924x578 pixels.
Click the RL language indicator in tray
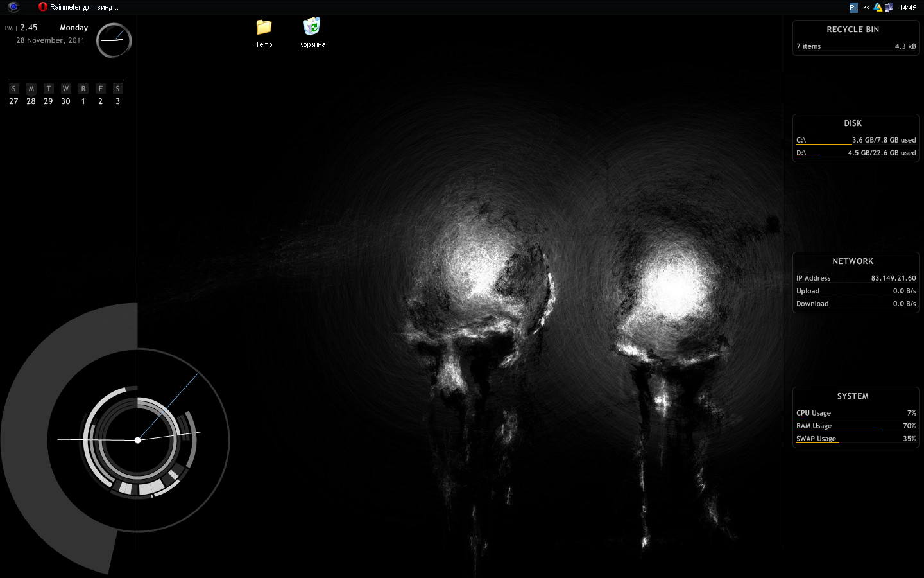click(853, 8)
